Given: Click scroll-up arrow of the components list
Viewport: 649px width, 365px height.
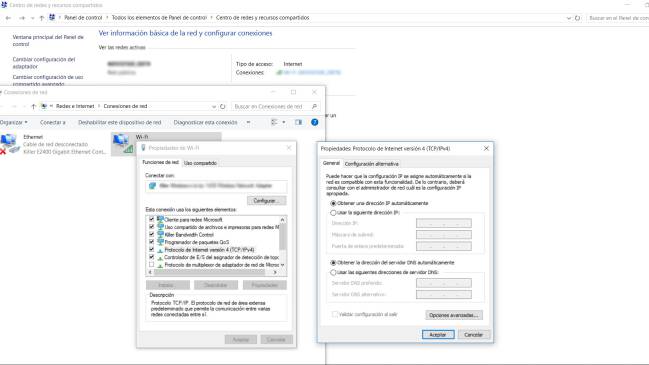Looking at the screenshot, I should [283, 219].
